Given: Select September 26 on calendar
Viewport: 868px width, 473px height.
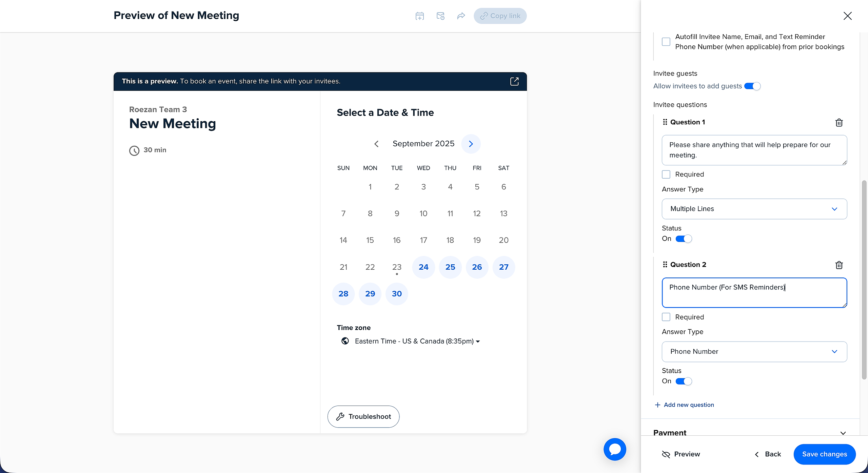Looking at the screenshot, I should click(477, 267).
